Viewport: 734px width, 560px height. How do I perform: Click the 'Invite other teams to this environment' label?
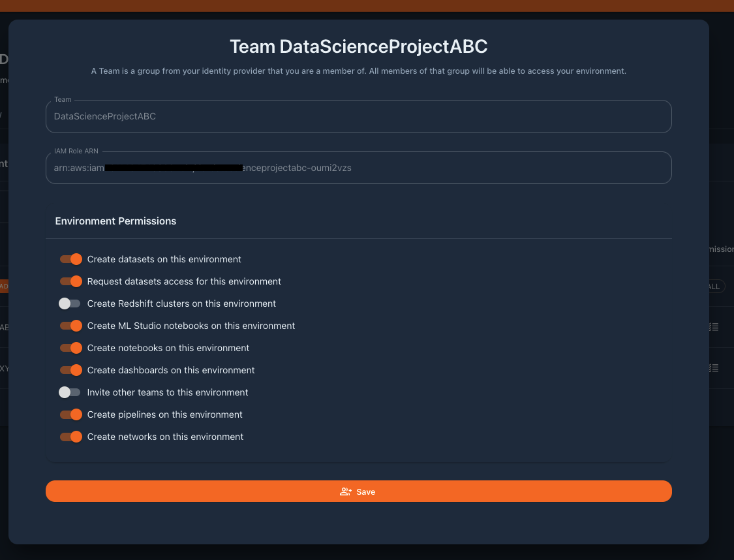(168, 392)
